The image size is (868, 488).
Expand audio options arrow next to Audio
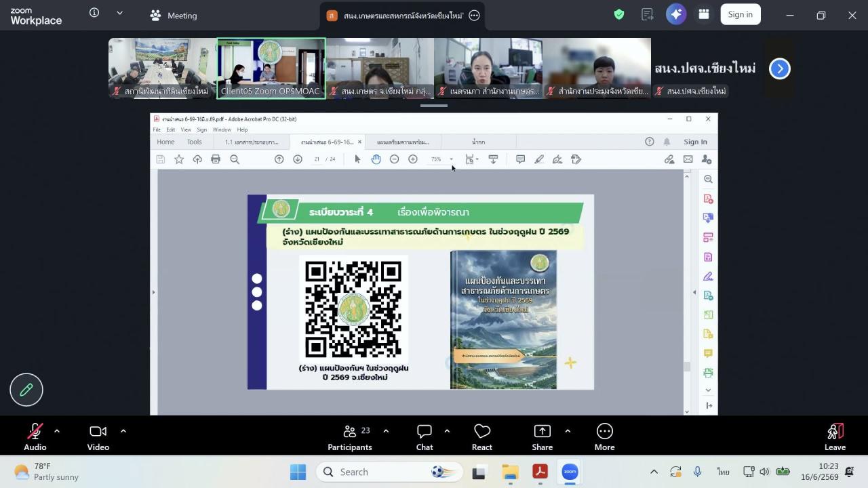56,431
